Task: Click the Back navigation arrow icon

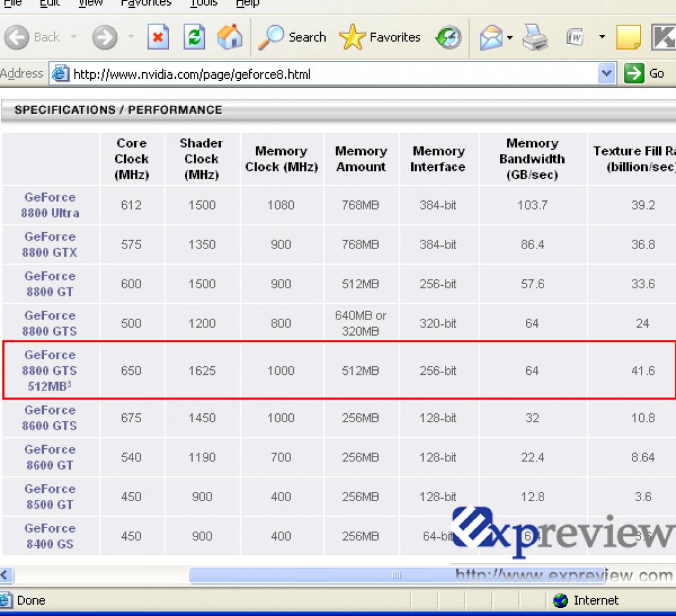Action: 16,37
